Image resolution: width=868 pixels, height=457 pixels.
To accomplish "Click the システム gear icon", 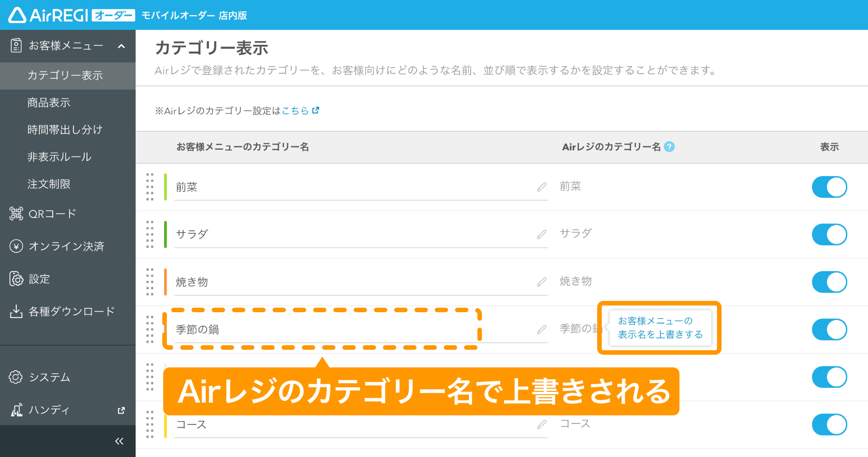I will pyautogui.click(x=16, y=377).
